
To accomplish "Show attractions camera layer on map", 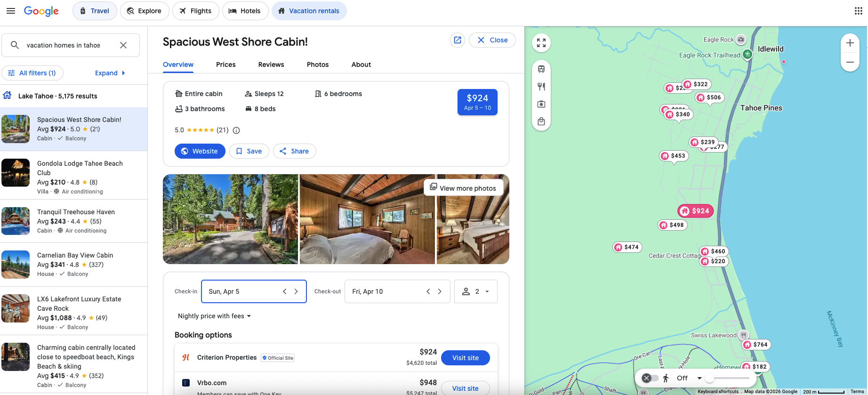I will pos(541,104).
